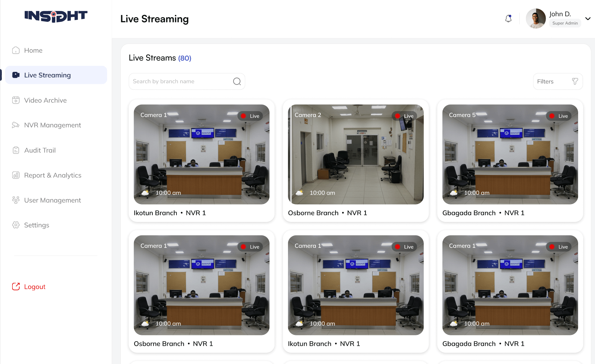Click the notification bell icon
Image resolution: width=595 pixels, height=364 pixels.
508,19
